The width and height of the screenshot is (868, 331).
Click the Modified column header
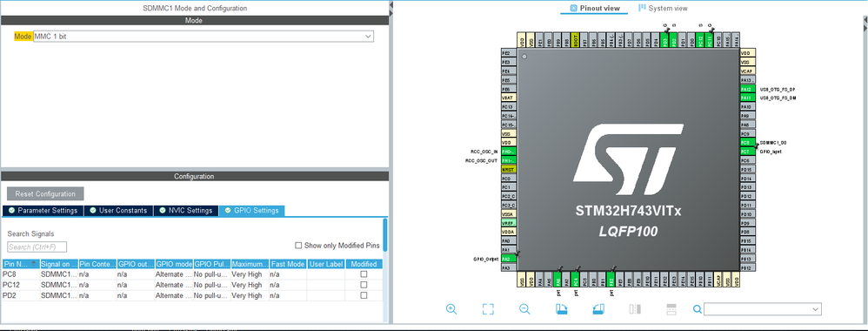364,264
